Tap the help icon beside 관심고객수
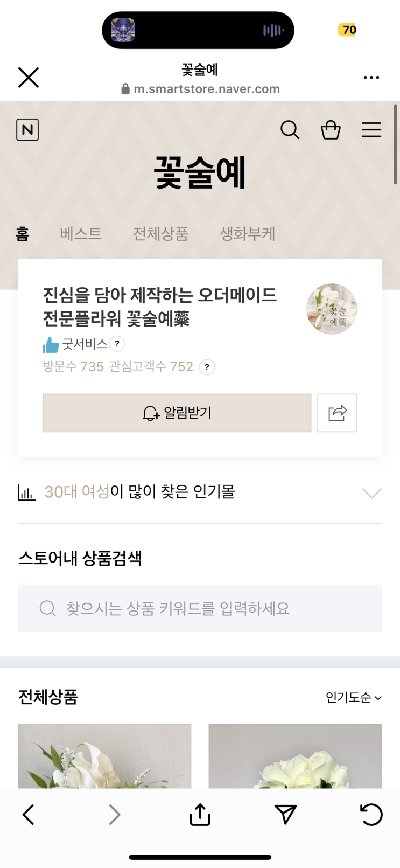 (x=207, y=367)
